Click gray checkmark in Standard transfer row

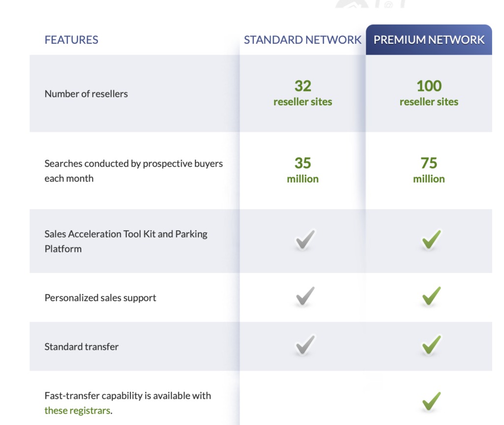(305, 345)
